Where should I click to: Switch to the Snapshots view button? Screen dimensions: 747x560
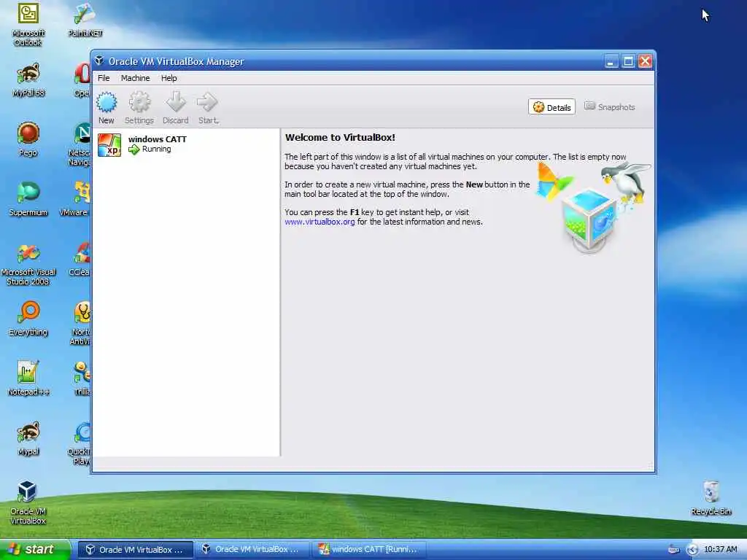(610, 107)
